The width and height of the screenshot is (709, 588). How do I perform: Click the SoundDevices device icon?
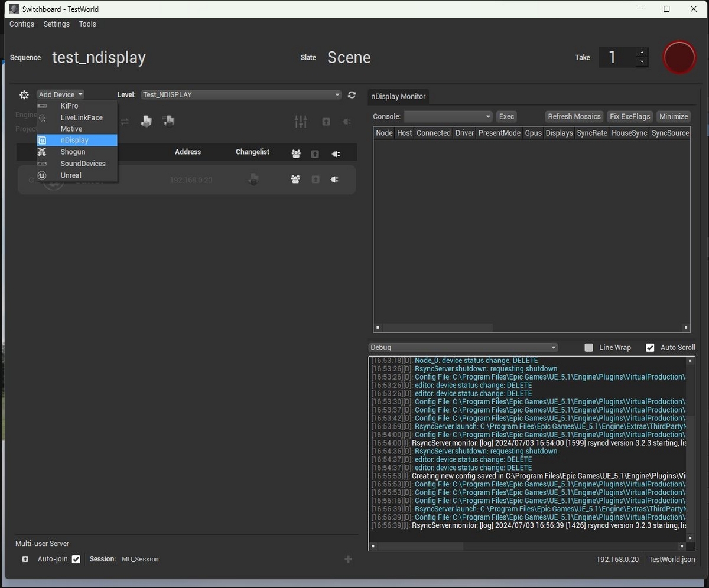[42, 164]
